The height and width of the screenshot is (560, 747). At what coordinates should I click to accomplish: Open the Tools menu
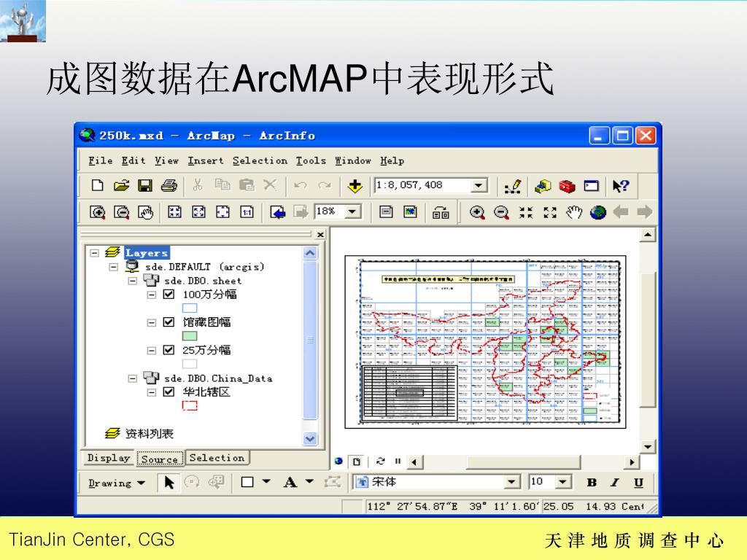tap(311, 160)
